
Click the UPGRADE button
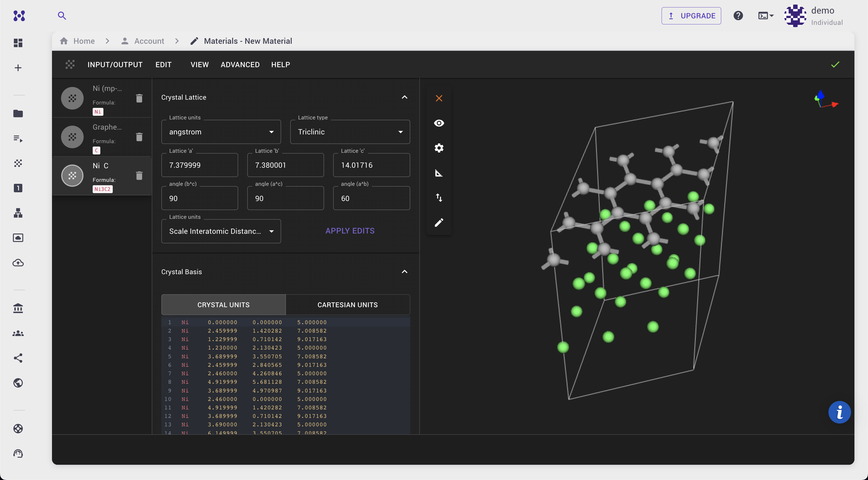point(691,16)
